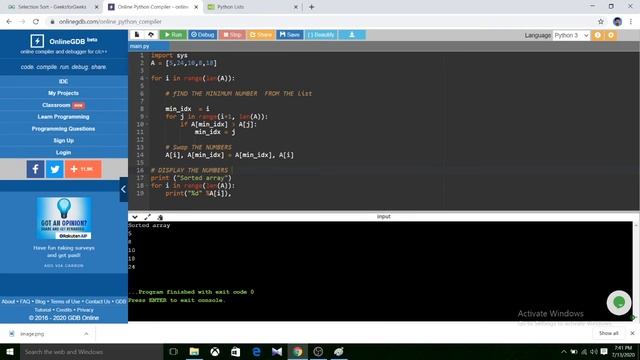Image resolution: width=640 pixels, height=360 pixels.
Task: Click Login in the sidebar
Action: 63,152
